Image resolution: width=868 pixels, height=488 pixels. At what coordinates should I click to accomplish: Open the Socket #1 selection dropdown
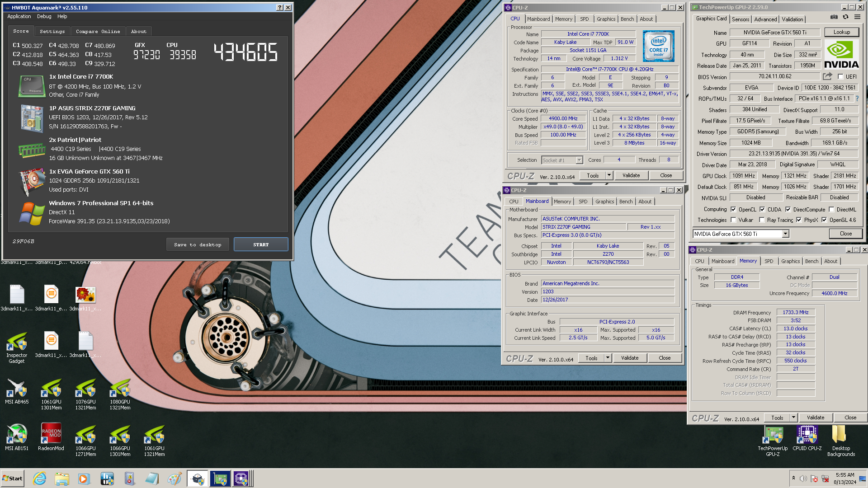coord(579,160)
